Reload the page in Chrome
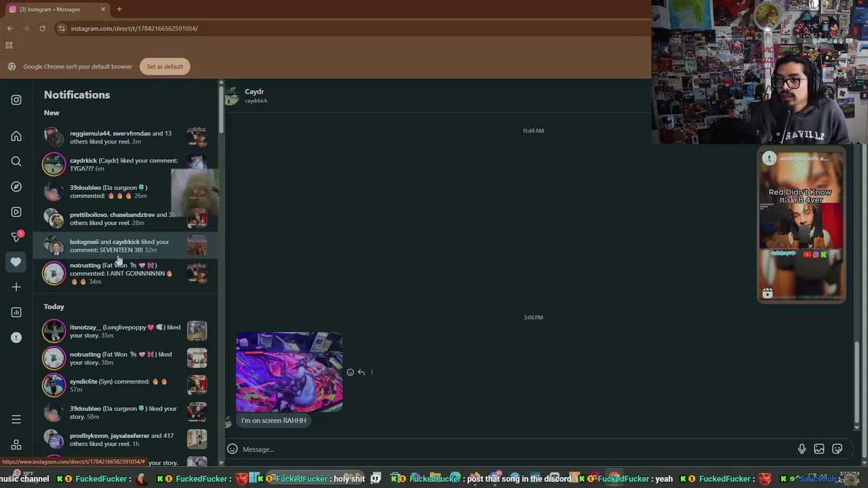 [x=42, y=28]
